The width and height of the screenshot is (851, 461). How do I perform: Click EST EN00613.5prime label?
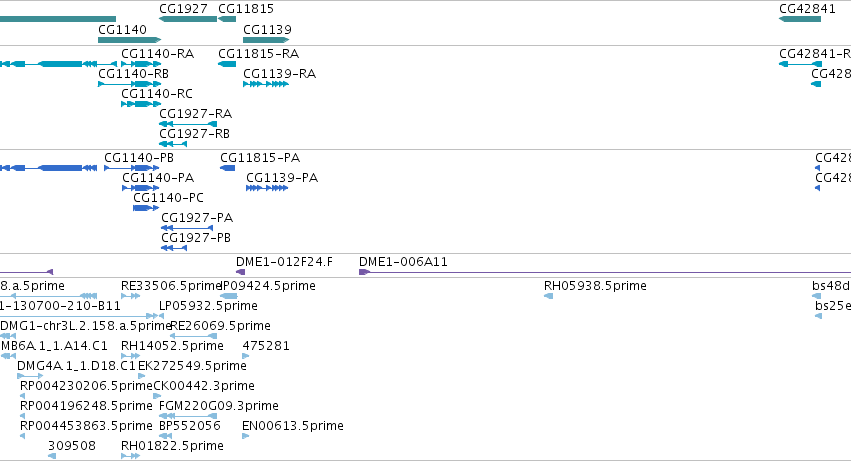pyautogui.click(x=293, y=426)
